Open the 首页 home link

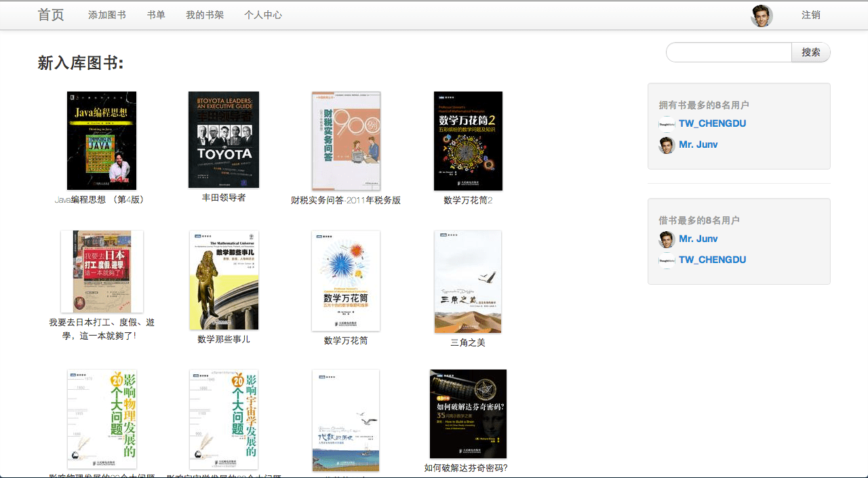[x=51, y=15]
